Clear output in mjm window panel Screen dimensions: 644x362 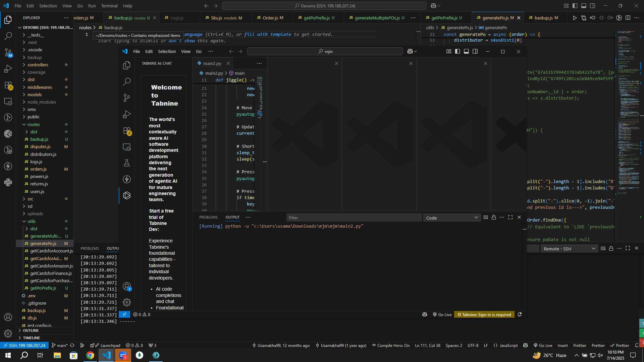click(485, 218)
